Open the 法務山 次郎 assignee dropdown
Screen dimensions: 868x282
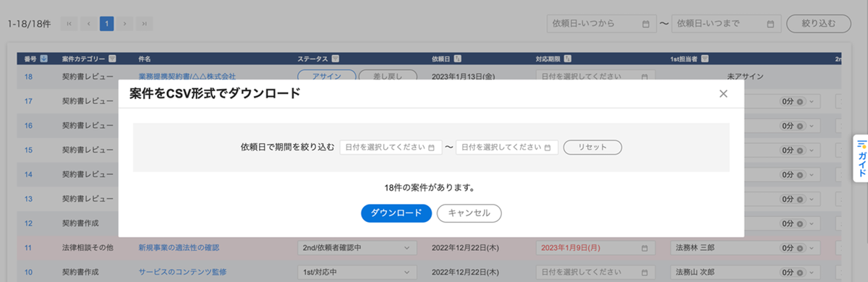(745, 273)
